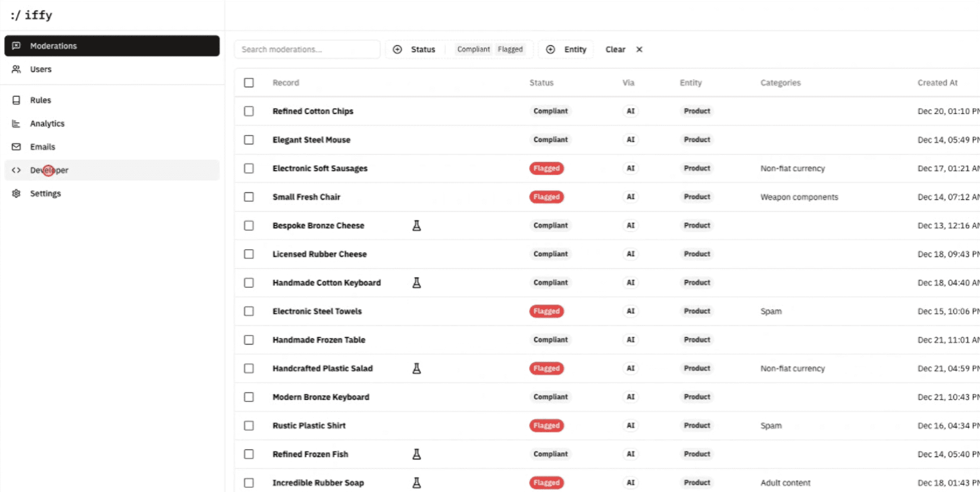Open Developer settings in sidebar

point(112,170)
